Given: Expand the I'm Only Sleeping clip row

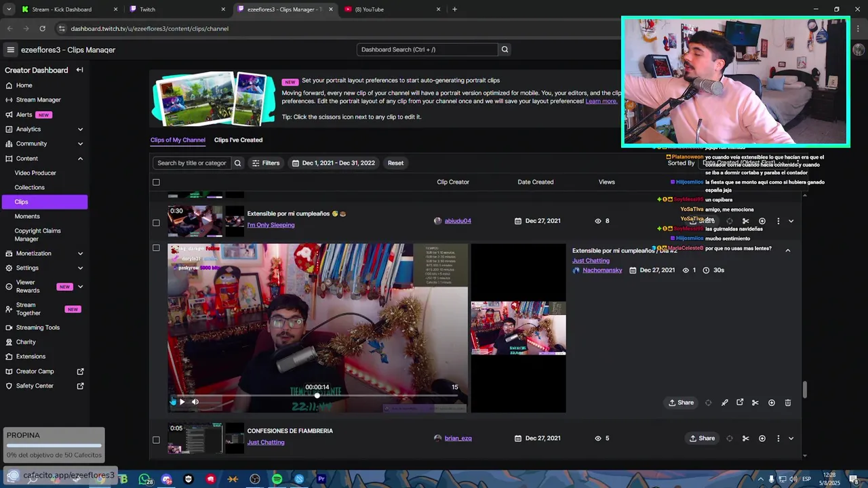Looking at the screenshot, I should click(791, 221).
